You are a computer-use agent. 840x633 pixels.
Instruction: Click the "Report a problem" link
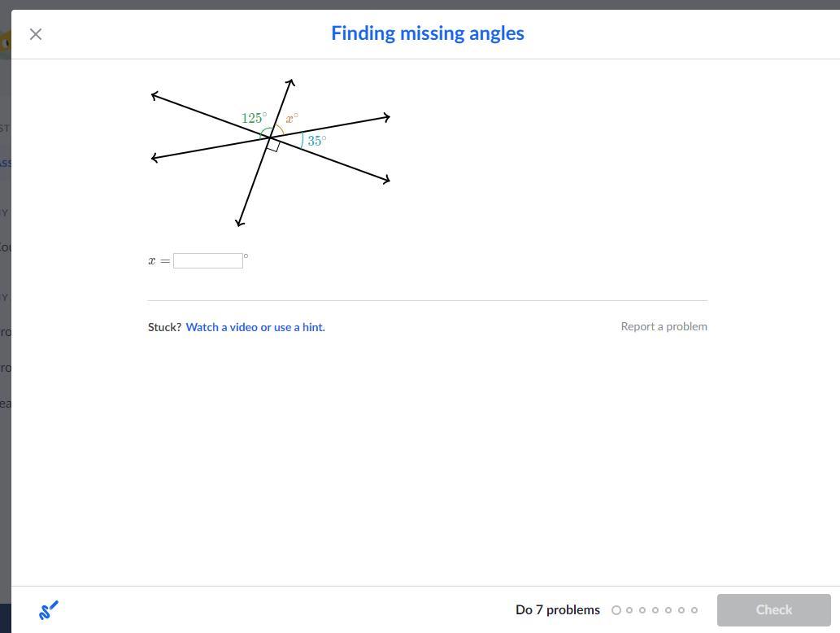[x=664, y=326]
